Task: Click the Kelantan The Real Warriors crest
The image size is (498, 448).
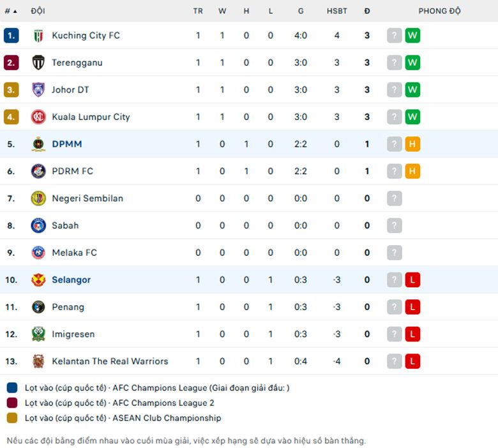Action: pyautogui.click(x=38, y=361)
